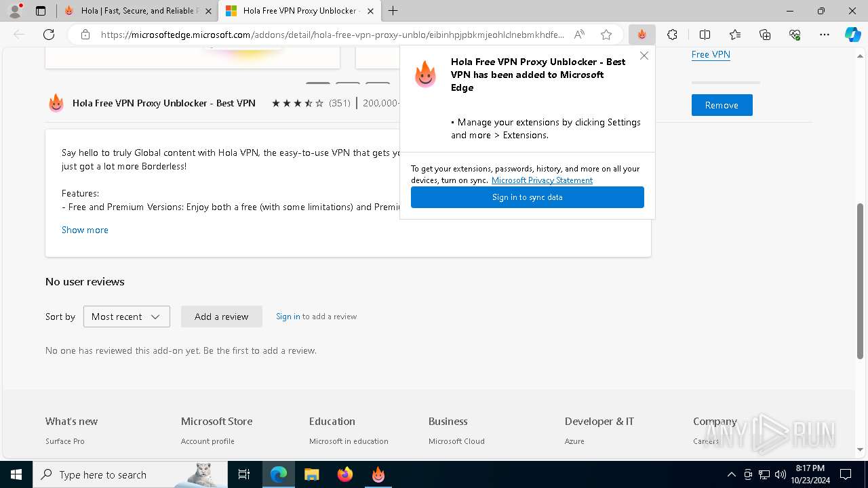Close the Hola Free VPN Proxy Unblocker tab
Image resolution: width=868 pixels, height=488 pixels.
[x=370, y=11]
